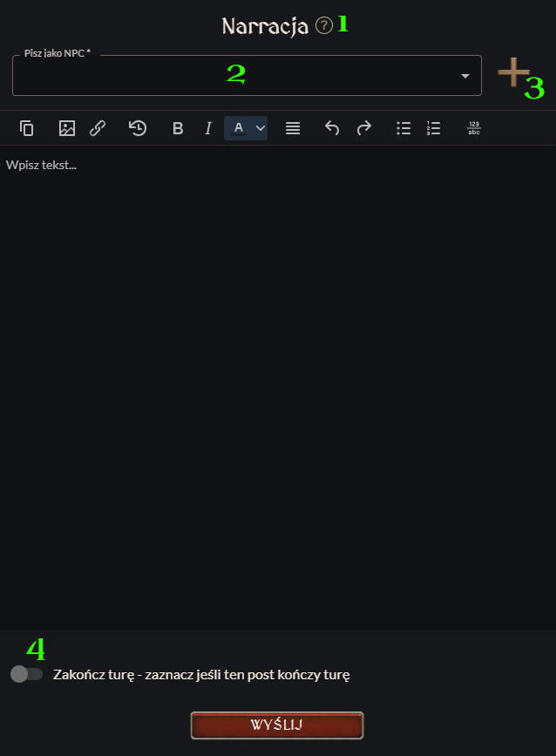Undo the last edit

click(x=332, y=128)
